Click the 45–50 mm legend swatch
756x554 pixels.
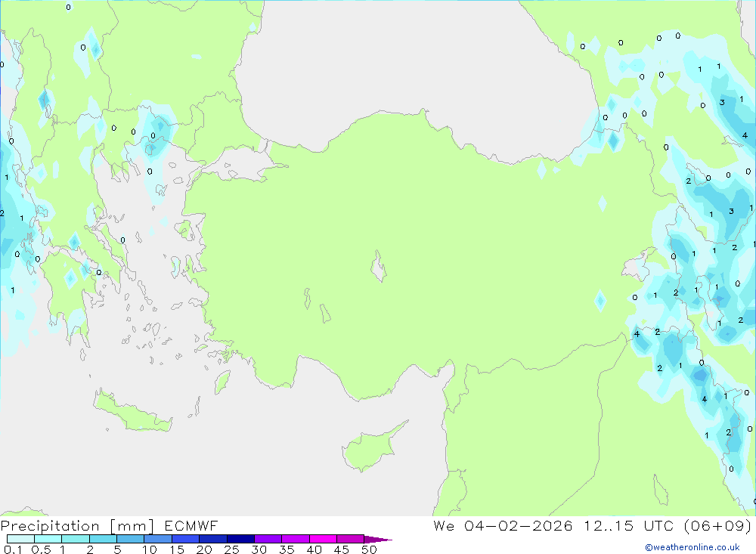[x=350, y=539]
